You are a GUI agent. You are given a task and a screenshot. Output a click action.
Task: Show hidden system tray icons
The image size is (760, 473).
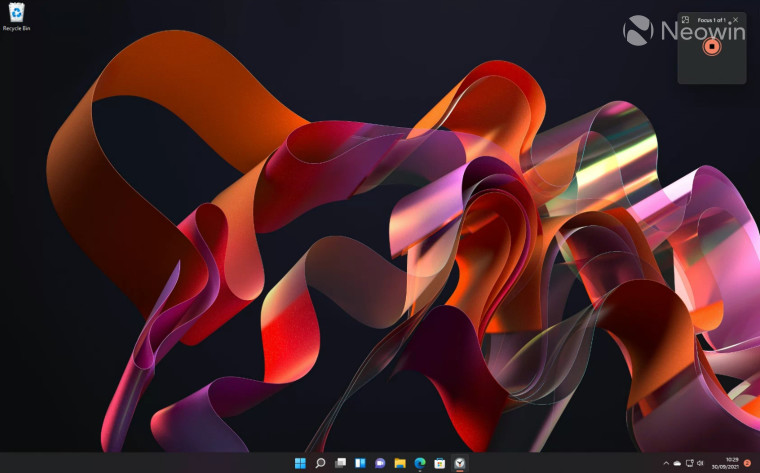666,463
